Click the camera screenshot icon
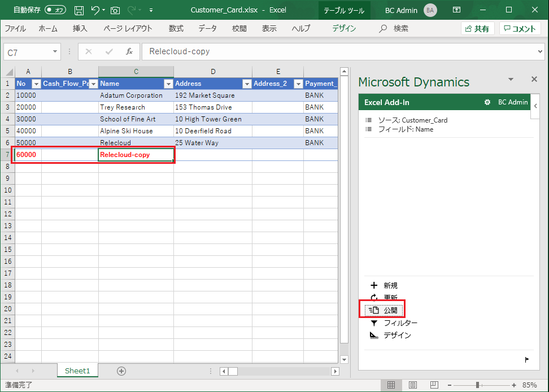549x392 pixels. (115, 11)
